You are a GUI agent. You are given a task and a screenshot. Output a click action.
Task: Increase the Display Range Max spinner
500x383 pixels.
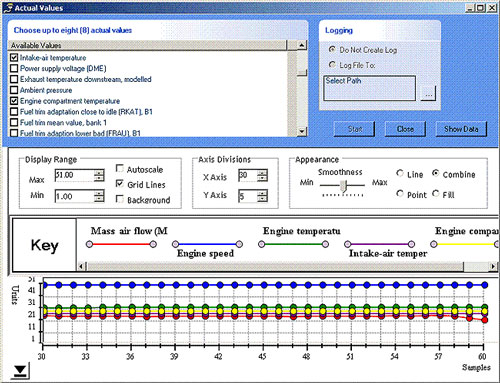coord(99,172)
